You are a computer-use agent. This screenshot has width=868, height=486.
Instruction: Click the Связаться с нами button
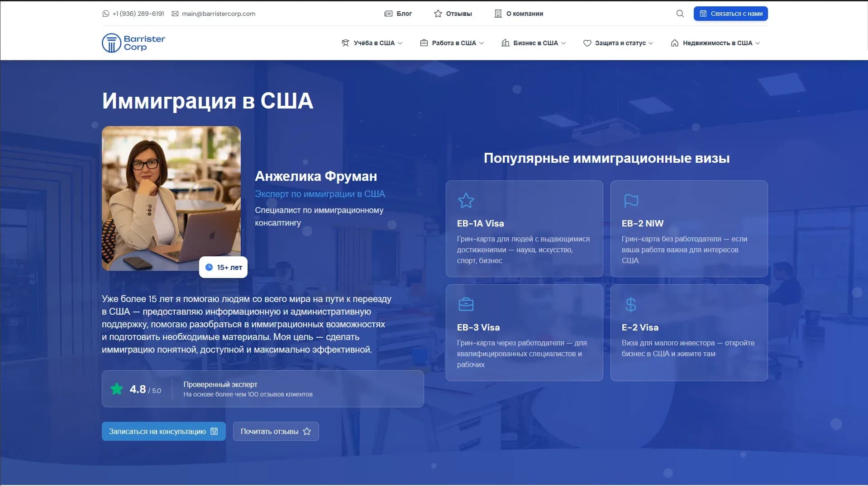coord(730,14)
